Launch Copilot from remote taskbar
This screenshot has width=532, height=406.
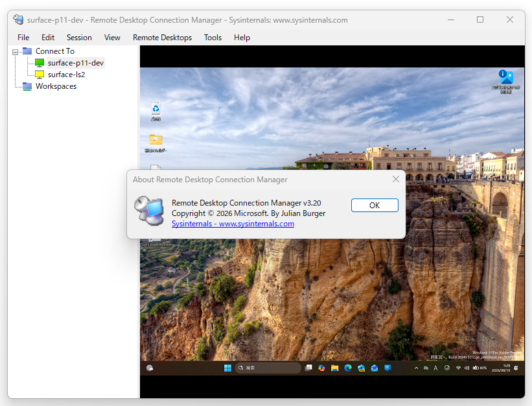pyautogui.click(x=321, y=368)
